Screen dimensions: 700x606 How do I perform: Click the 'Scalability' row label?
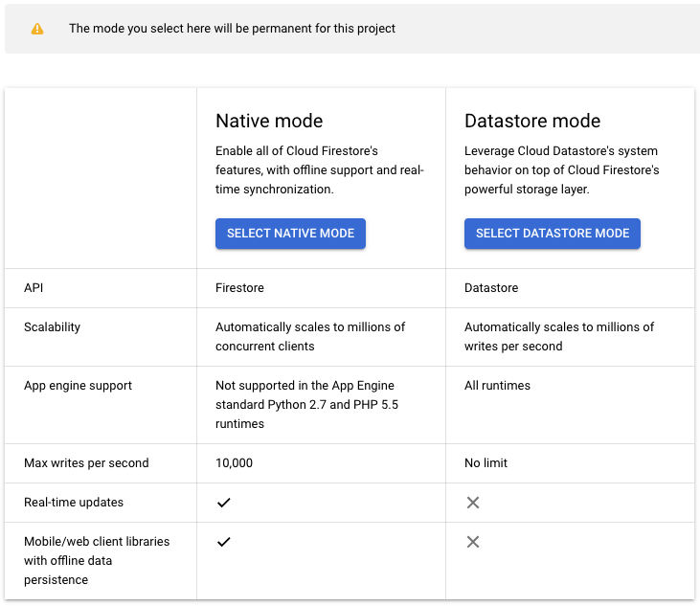53,327
